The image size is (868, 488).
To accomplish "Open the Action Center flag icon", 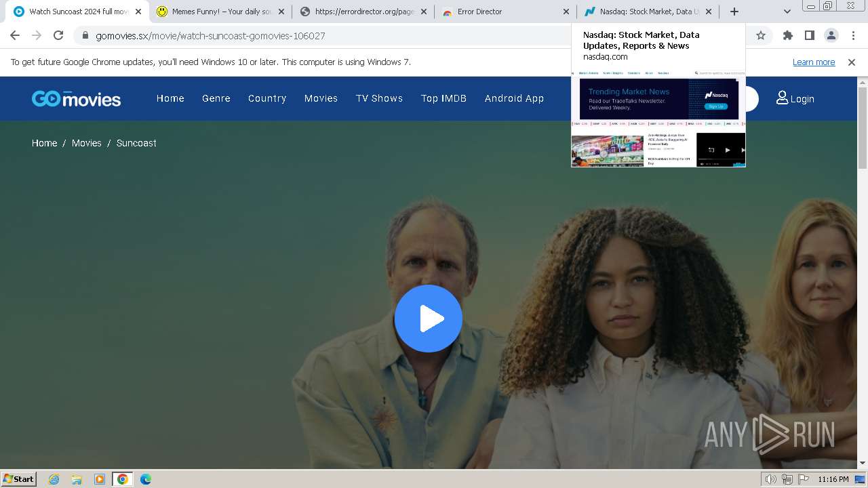I will click(x=803, y=479).
